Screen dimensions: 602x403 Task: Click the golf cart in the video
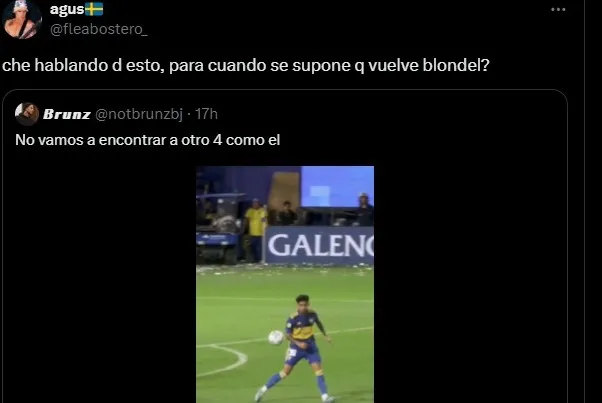(x=218, y=228)
